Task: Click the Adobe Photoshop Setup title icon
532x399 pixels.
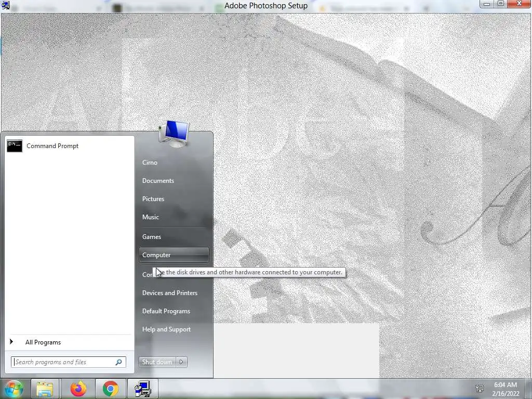Action: pos(6,5)
